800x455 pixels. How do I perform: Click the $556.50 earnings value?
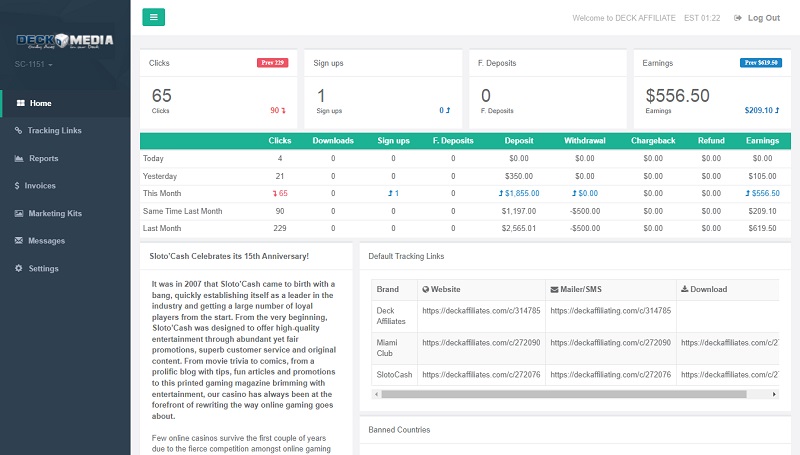click(x=678, y=95)
